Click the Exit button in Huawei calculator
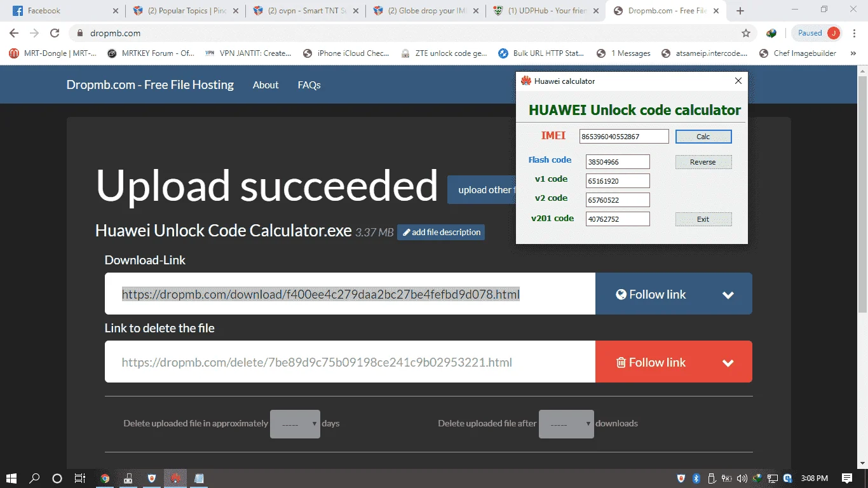The image size is (868, 488). click(703, 219)
